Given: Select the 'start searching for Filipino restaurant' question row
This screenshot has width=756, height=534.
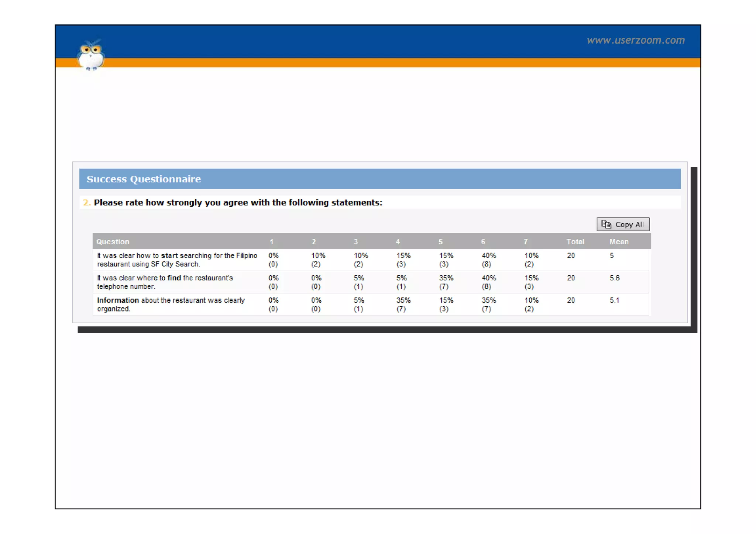Looking at the screenshot, I should point(177,260).
